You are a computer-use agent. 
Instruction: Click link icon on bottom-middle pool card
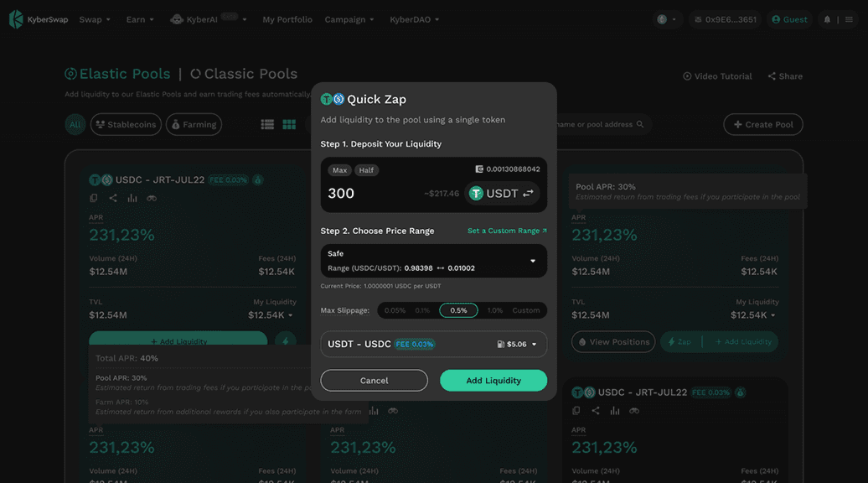(x=393, y=410)
